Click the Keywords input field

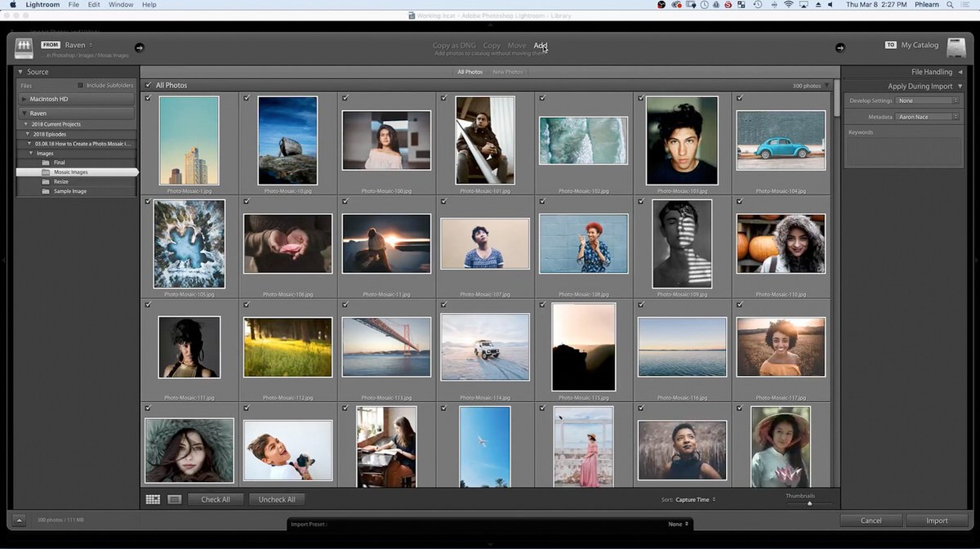click(x=903, y=151)
